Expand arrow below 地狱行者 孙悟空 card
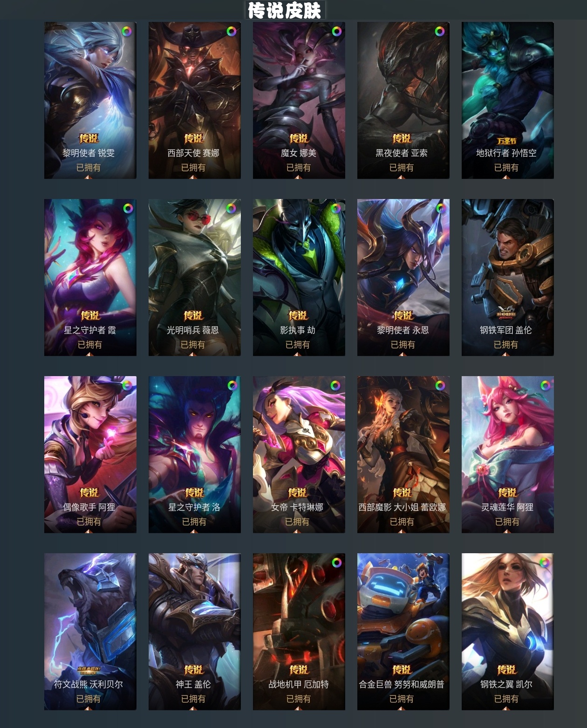 coord(506,177)
